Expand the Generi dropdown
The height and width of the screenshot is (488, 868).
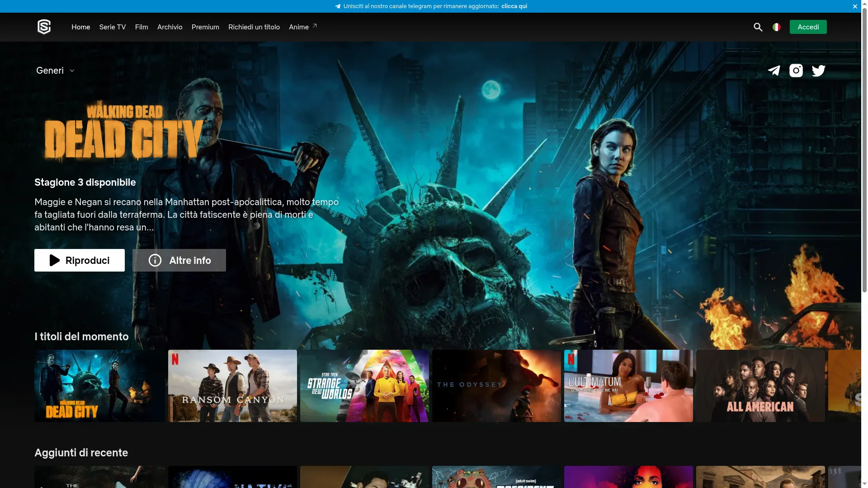click(x=56, y=70)
